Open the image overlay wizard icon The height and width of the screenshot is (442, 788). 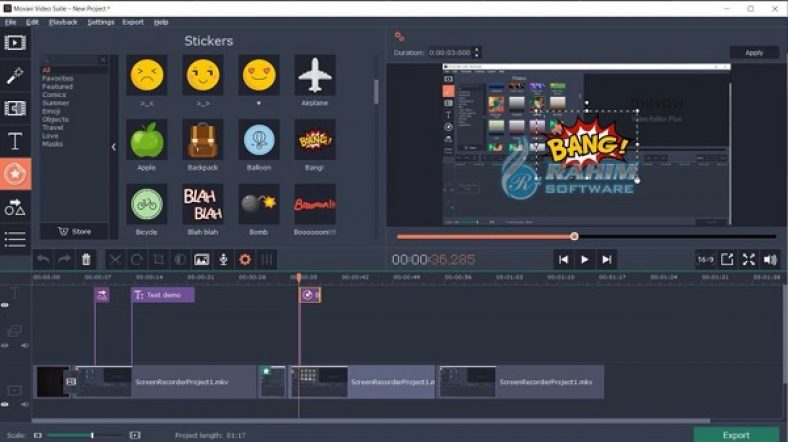coord(202,259)
